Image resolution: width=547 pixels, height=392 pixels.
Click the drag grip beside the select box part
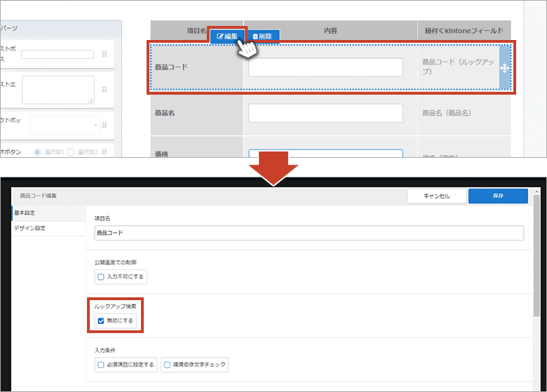pos(104,125)
